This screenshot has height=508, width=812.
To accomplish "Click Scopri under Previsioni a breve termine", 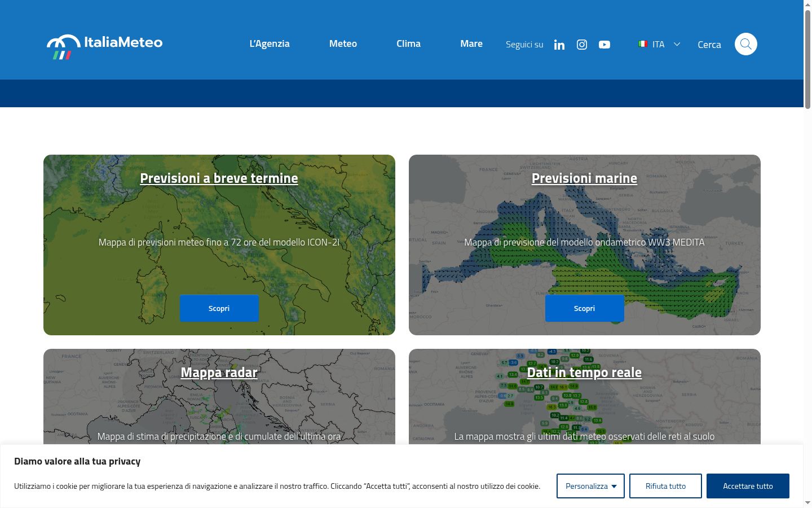I will coord(219,308).
